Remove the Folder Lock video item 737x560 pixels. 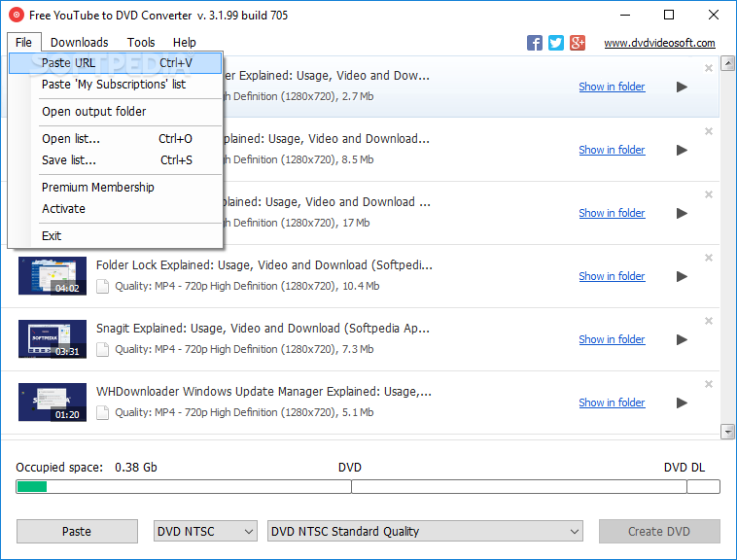pyautogui.click(x=709, y=258)
